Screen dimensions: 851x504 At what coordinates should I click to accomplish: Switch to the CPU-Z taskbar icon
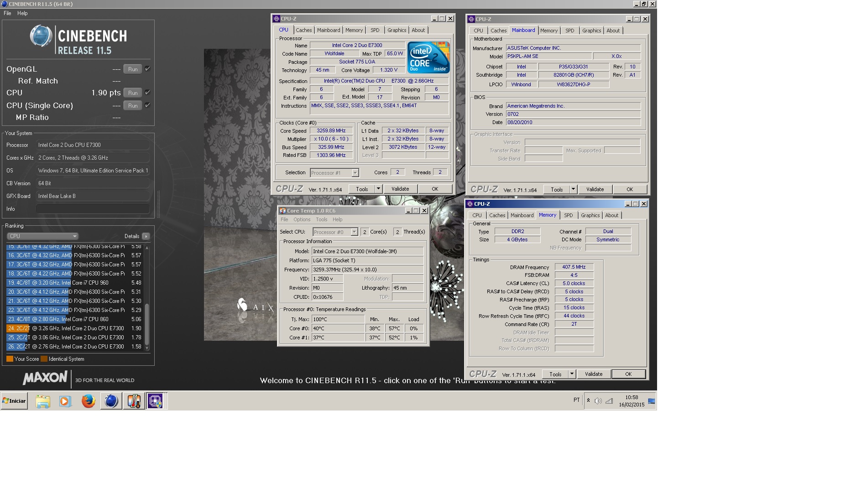(155, 401)
